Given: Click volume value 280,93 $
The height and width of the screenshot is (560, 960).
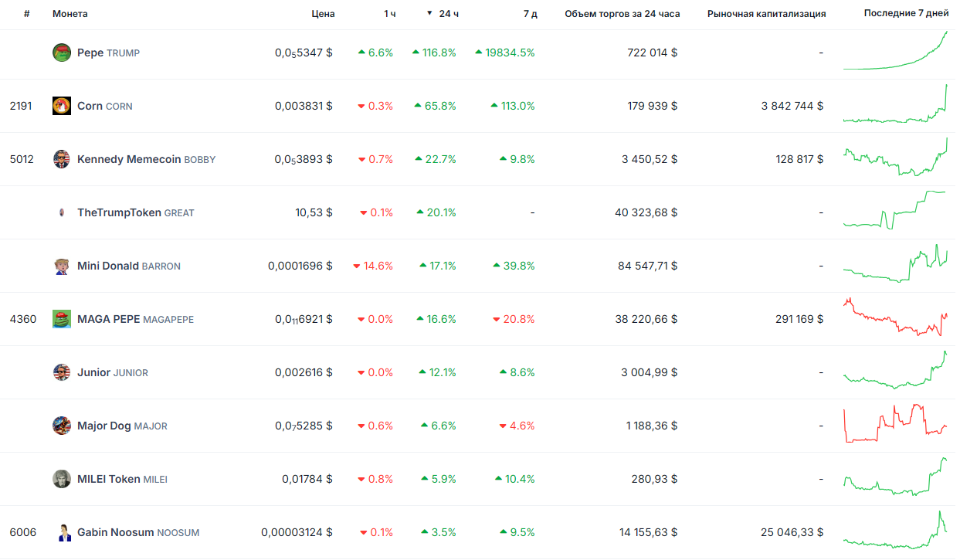Looking at the screenshot, I should pos(654,479).
